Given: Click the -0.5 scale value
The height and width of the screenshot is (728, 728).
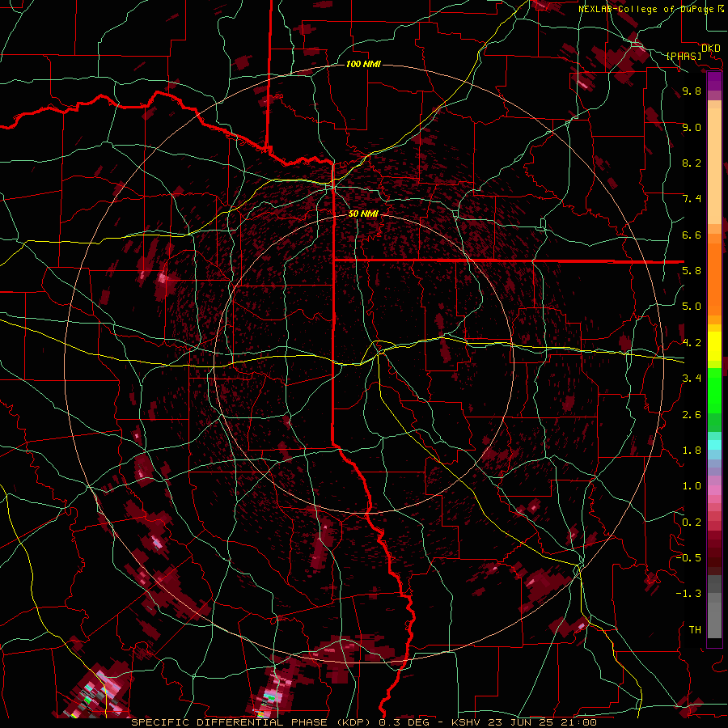Looking at the screenshot, I should tap(688, 557).
